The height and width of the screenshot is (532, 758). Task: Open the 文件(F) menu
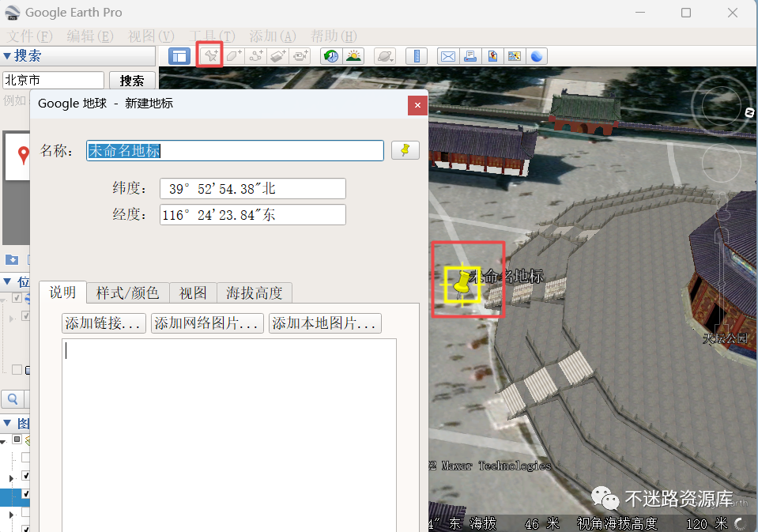29,36
